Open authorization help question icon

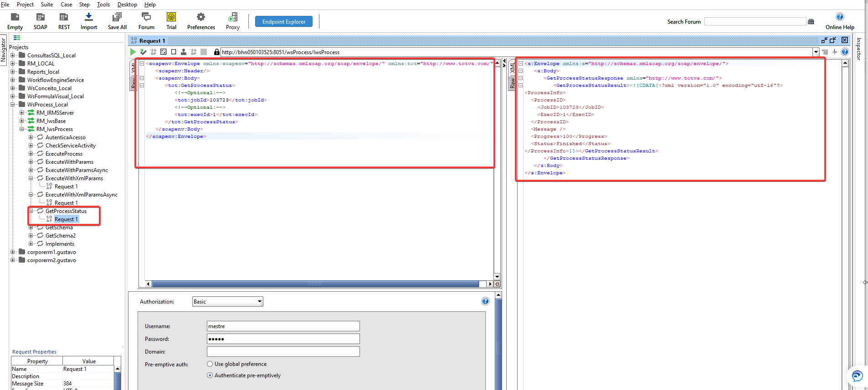click(485, 301)
